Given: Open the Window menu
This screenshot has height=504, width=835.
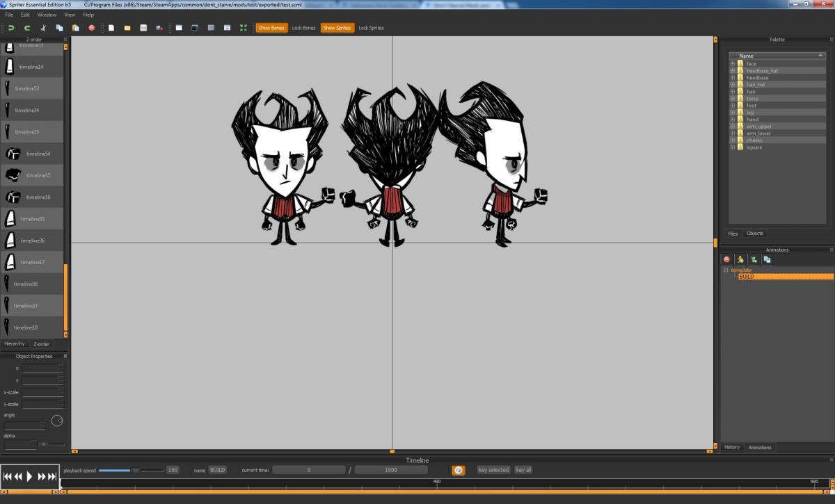Looking at the screenshot, I should pyautogui.click(x=47, y=15).
